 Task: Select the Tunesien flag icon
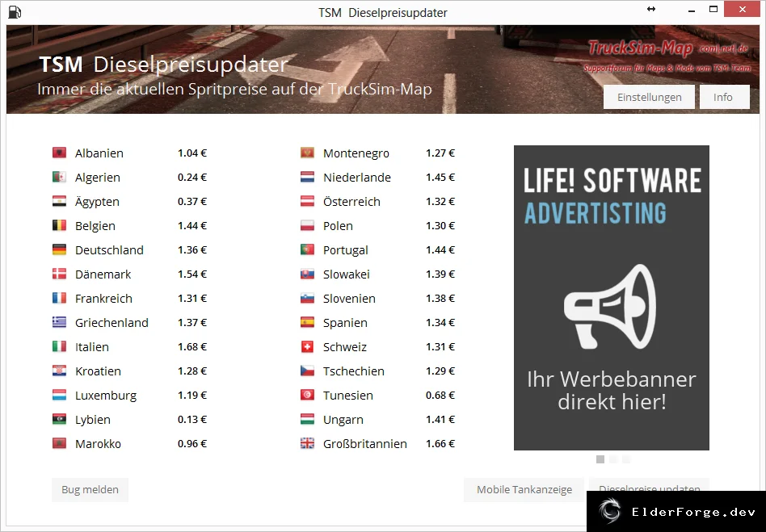[307, 396]
